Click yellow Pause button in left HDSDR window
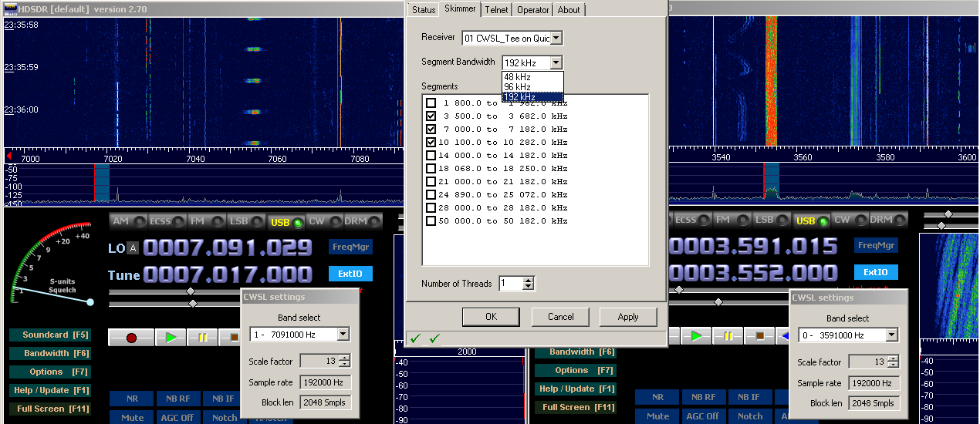 (x=202, y=337)
